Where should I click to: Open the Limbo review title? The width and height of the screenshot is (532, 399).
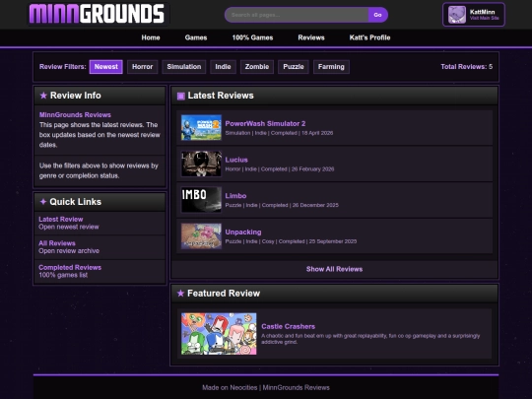pos(235,196)
